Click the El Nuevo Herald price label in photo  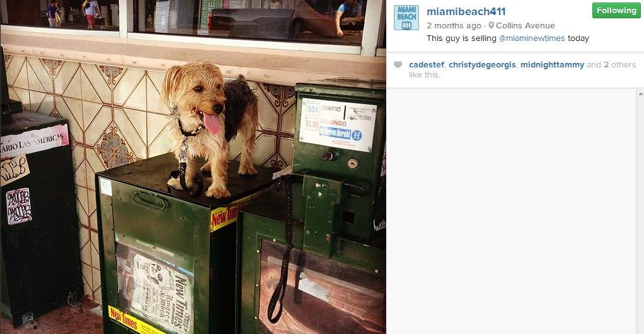(338, 125)
